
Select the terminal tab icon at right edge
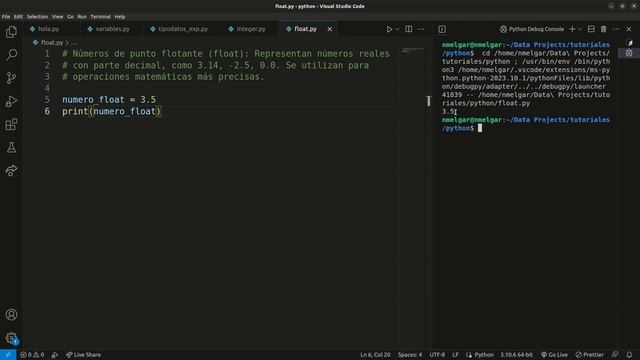pyautogui.click(x=629, y=43)
